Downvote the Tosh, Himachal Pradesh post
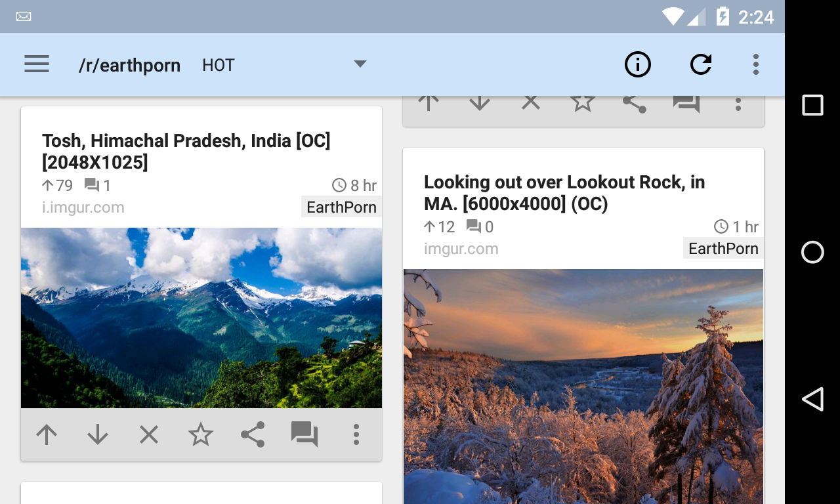Image resolution: width=840 pixels, height=504 pixels. (98, 434)
